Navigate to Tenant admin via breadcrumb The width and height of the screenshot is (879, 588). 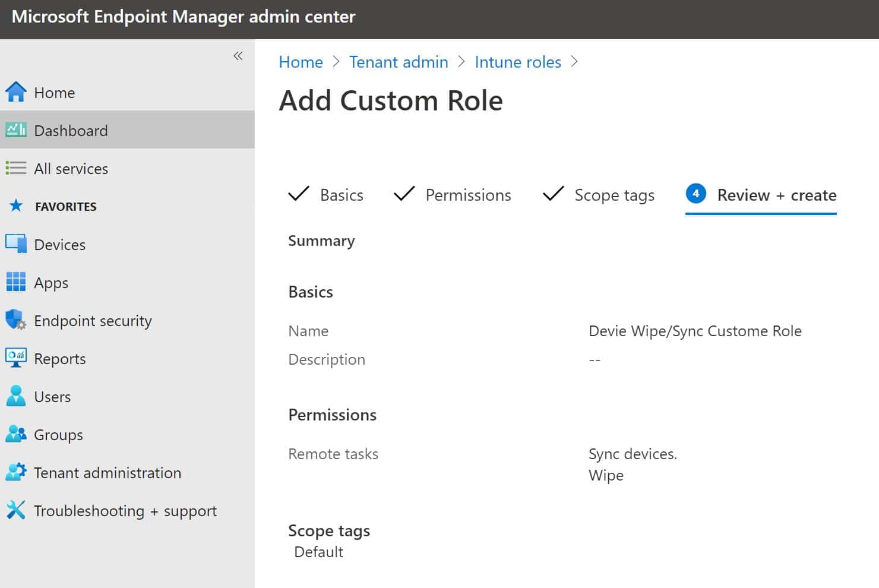click(x=399, y=62)
